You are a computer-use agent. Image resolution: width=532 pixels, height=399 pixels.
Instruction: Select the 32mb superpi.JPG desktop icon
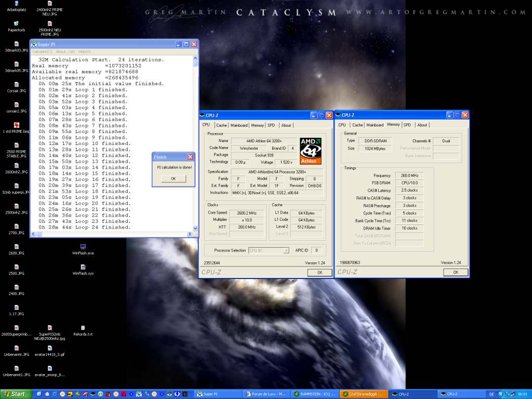coord(16,189)
